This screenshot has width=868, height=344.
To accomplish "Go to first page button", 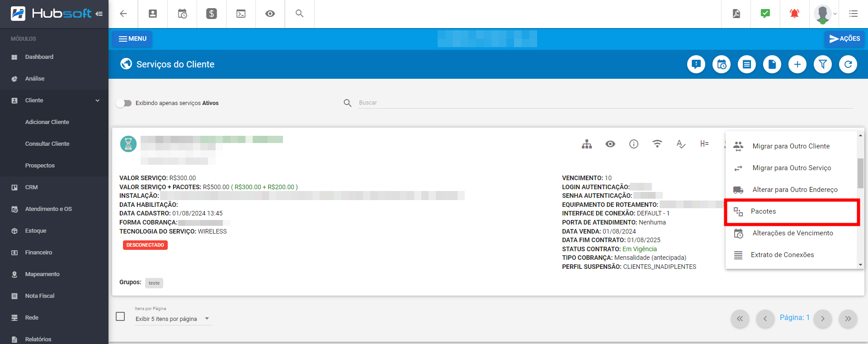I will (740, 319).
